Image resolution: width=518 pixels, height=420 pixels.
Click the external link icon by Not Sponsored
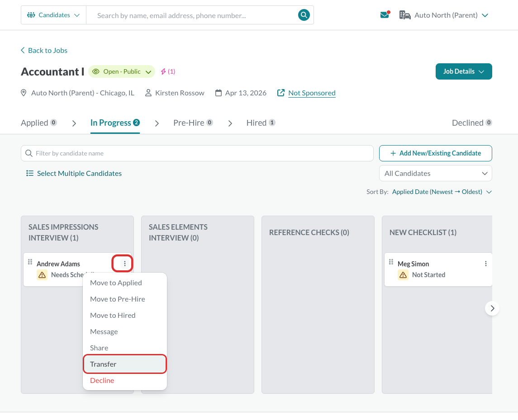[x=281, y=93]
